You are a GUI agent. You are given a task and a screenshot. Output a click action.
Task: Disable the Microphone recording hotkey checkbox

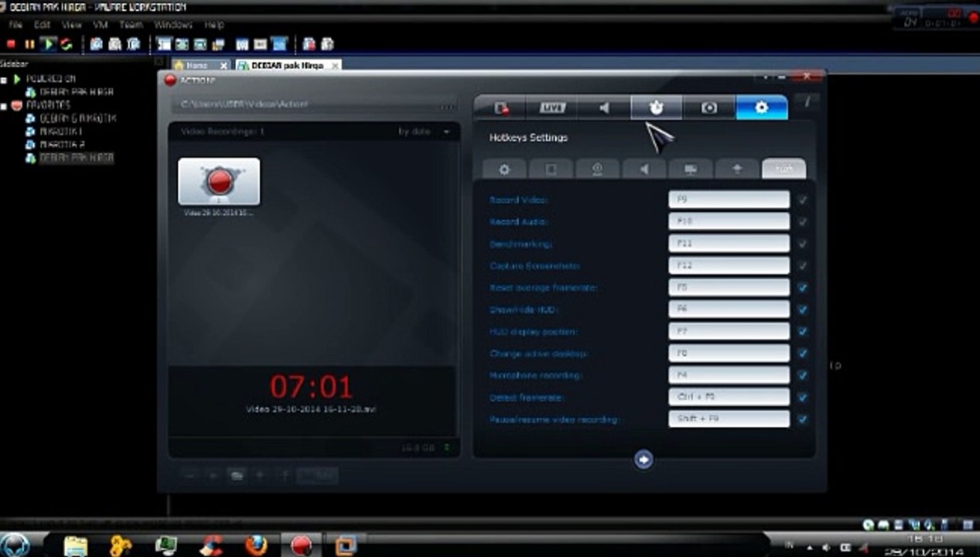[803, 375]
